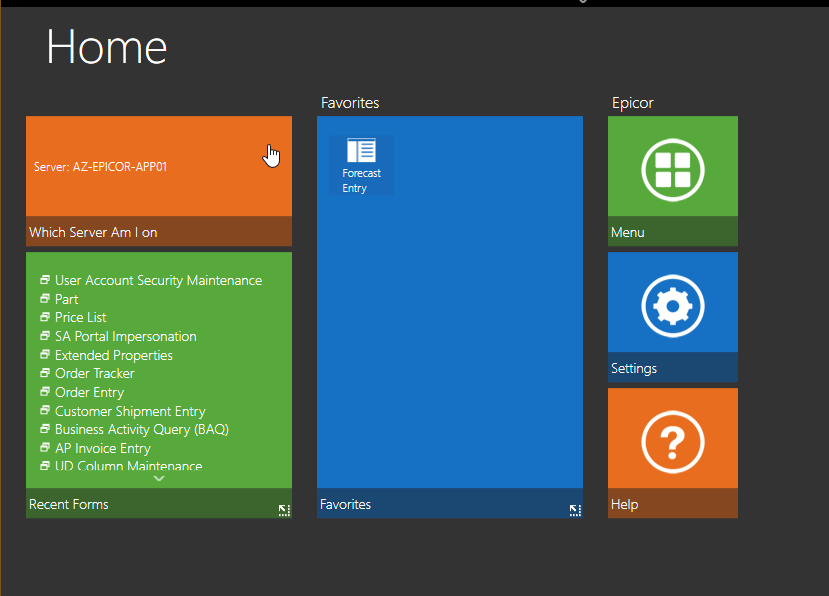
Task: Open Price List from Recent Forms
Action: coord(80,317)
